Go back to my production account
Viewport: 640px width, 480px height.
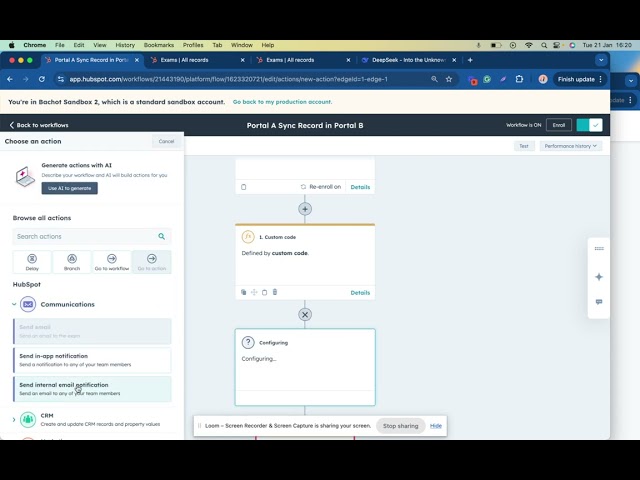(282, 102)
